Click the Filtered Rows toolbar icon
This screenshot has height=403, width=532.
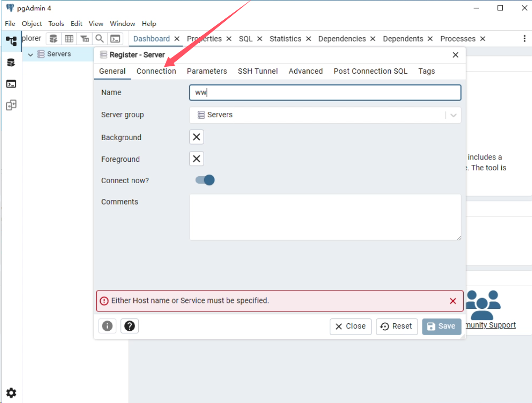click(x=85, y=39)
